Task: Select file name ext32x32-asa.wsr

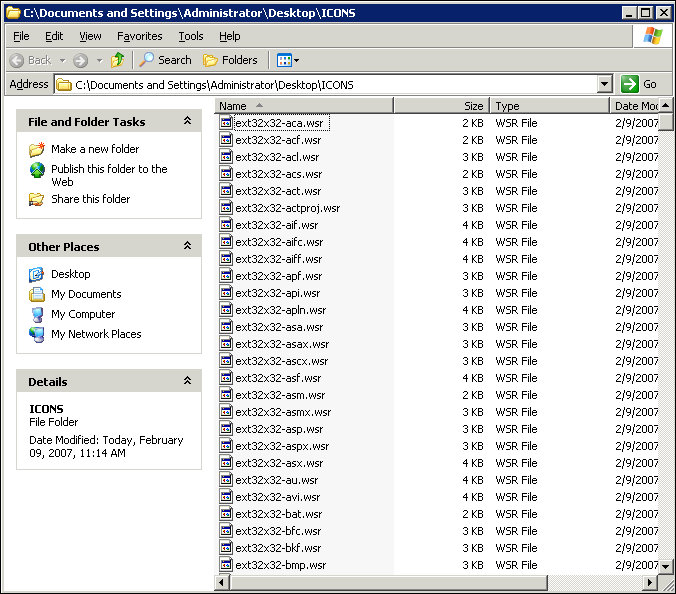Action: click(x=279, y=327)
